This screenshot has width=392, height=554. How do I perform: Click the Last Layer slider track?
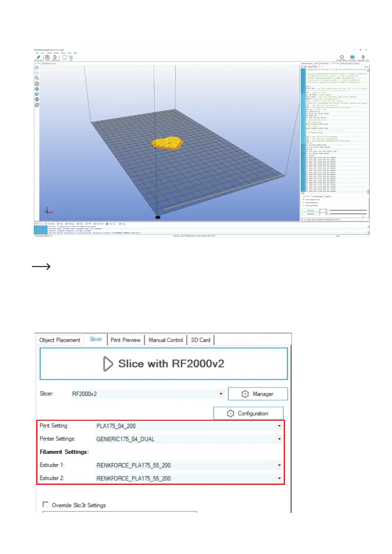tap(348, 214)
